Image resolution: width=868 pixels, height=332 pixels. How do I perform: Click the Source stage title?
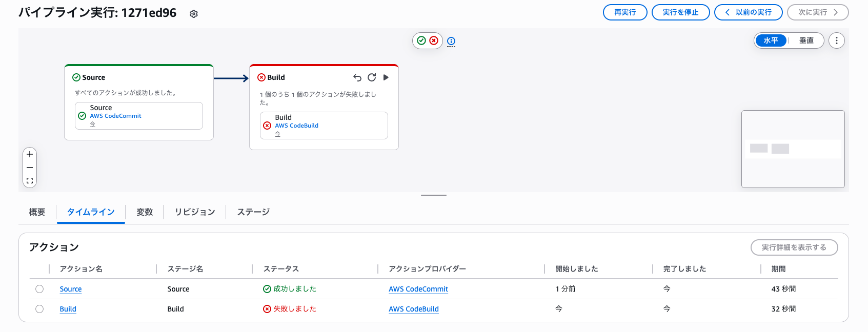point(94,77)
